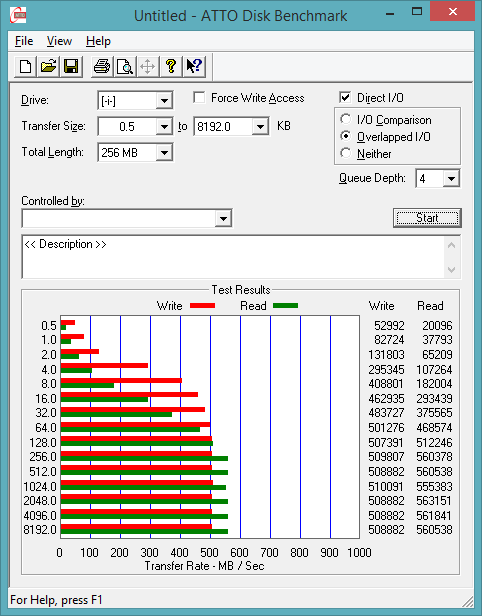Select the I/O Comparison radio button
482x616 pixels.
click(346, 119)
